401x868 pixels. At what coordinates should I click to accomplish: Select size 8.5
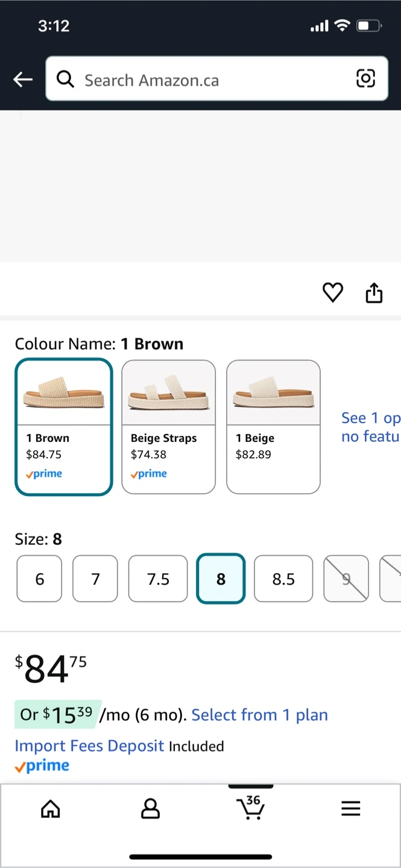pos(283,579)
